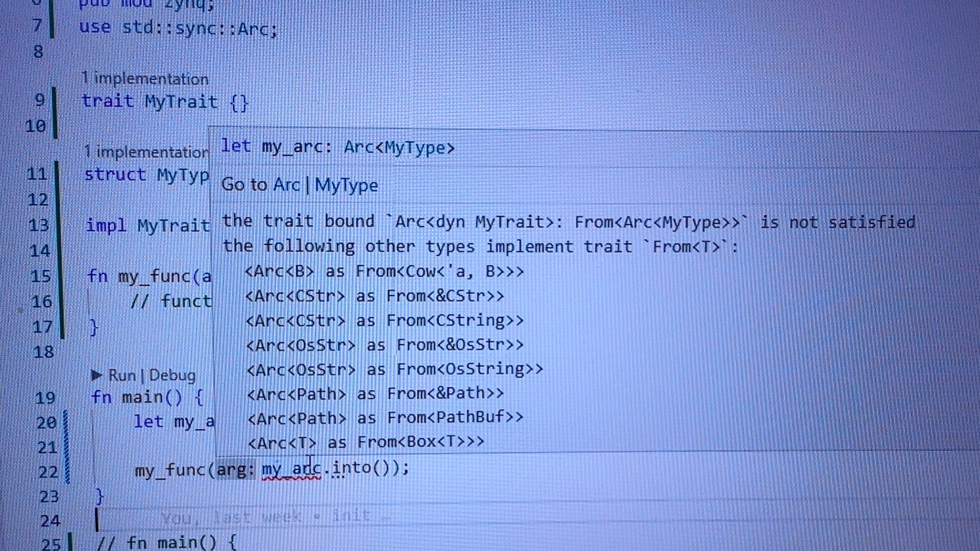Screen dimensions: 980x551
Task: Click line number 22 in the gutter
Action: pos(48,472)
